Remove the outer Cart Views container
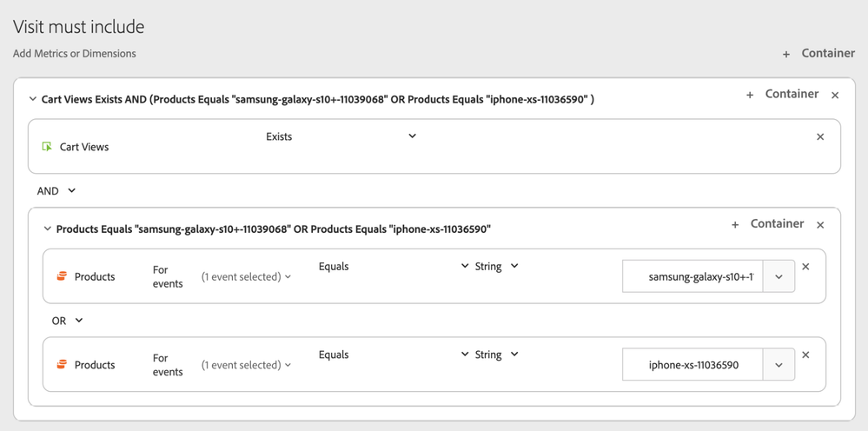Screen dimensions: 868x431 coord(835,96)
